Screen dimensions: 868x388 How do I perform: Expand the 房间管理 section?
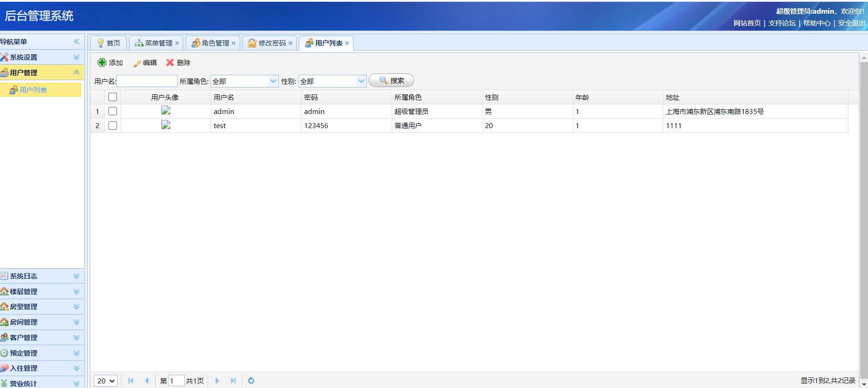[77, 322]
